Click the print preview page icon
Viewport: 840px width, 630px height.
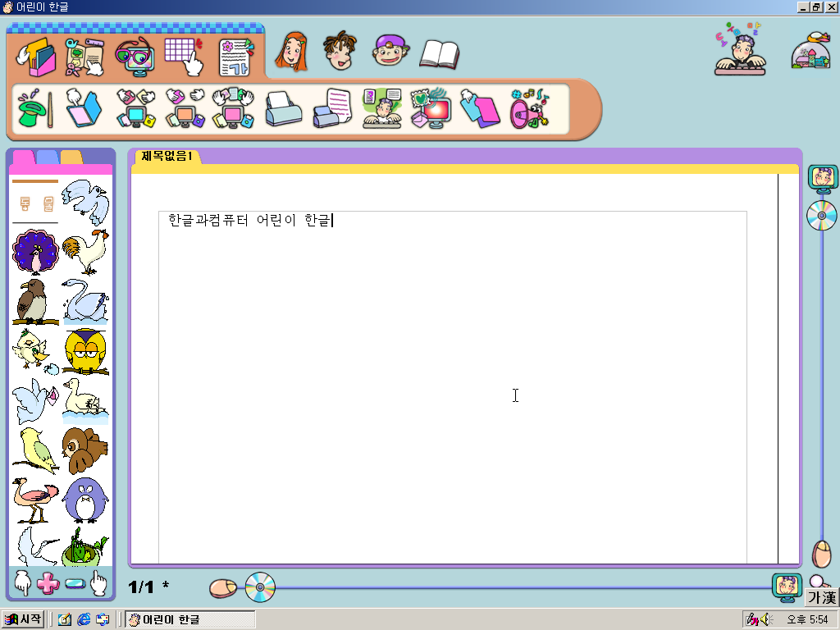click(332, 108)
